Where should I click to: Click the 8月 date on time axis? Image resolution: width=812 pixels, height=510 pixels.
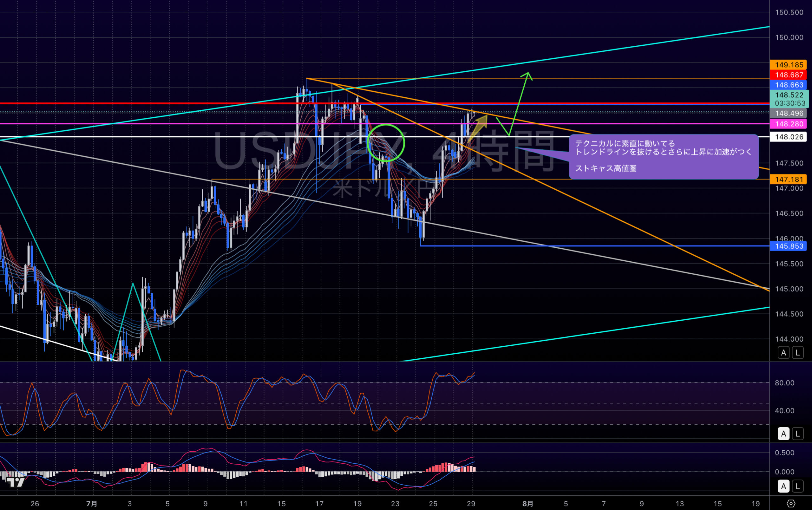[528, 504]
